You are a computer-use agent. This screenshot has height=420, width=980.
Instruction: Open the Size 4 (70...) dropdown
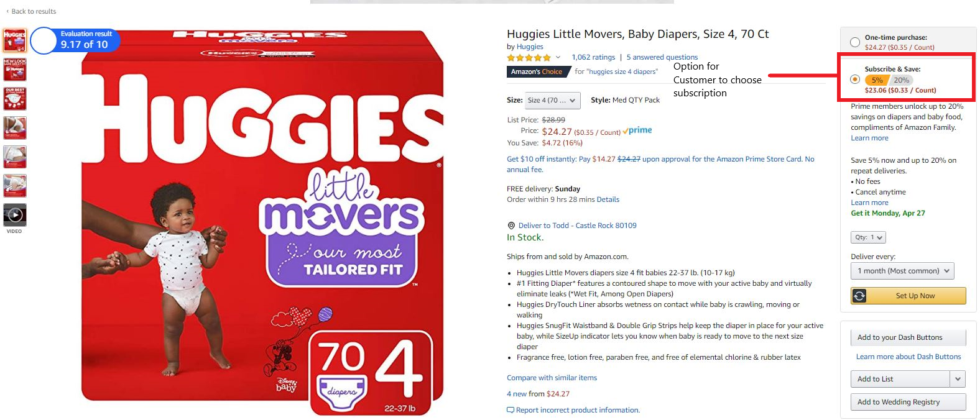552,100
